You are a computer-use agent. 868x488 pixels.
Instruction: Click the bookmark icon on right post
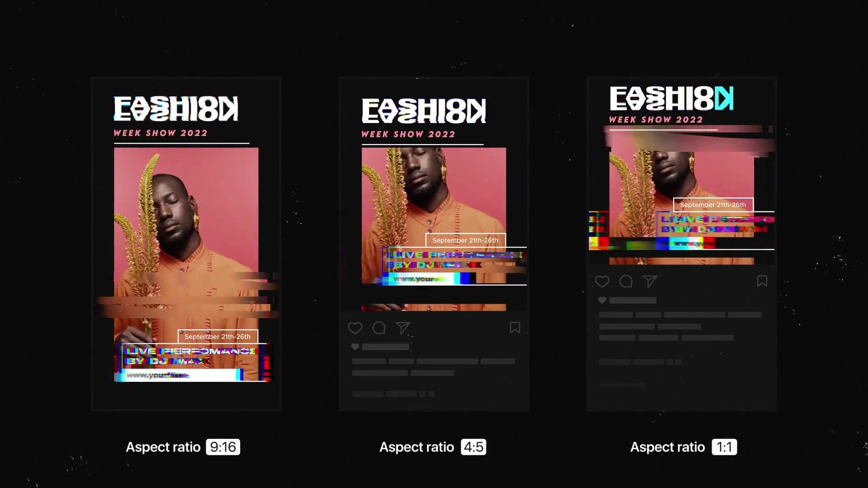(x=763, y=281)
